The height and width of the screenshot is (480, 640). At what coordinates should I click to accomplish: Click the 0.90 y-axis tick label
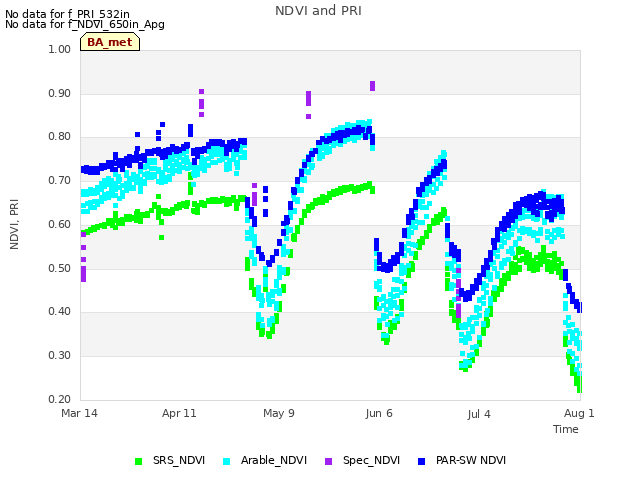[x=60, y=93]
